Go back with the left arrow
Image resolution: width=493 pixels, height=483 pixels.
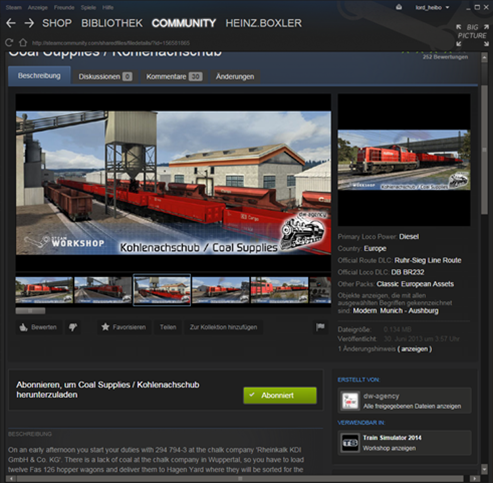(x=11, y=23)
